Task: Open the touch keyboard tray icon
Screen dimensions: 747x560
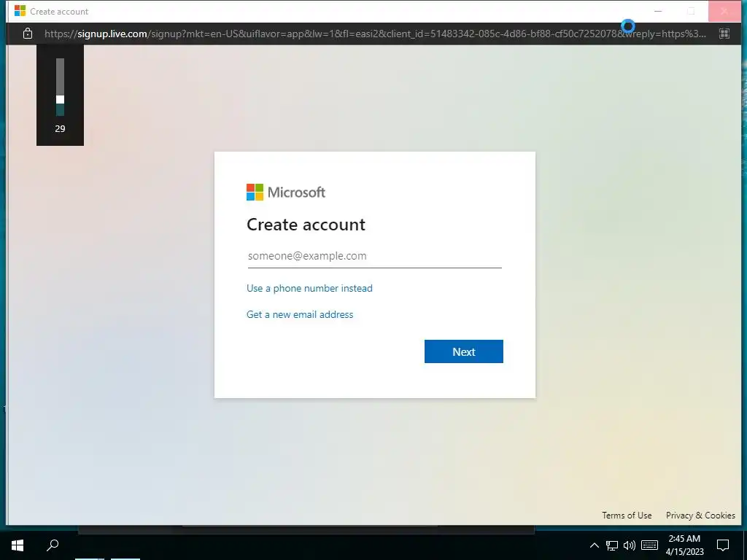Action: pos(649,545)
